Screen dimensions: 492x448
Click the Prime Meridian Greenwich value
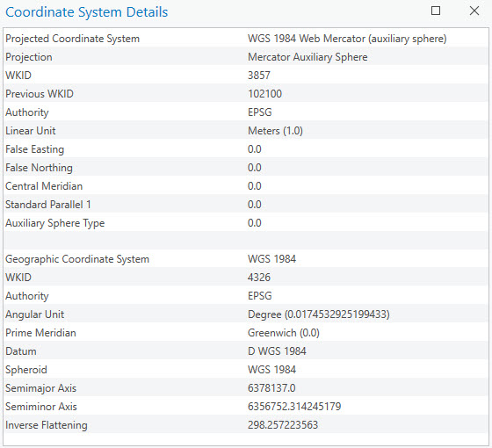click(x=283, y=333)
